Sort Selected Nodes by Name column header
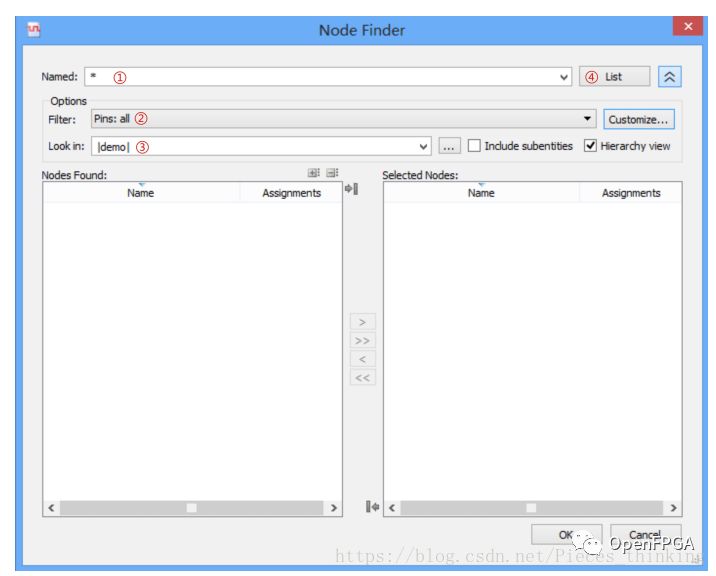This screenshot has height=576, width=716. 481,193
